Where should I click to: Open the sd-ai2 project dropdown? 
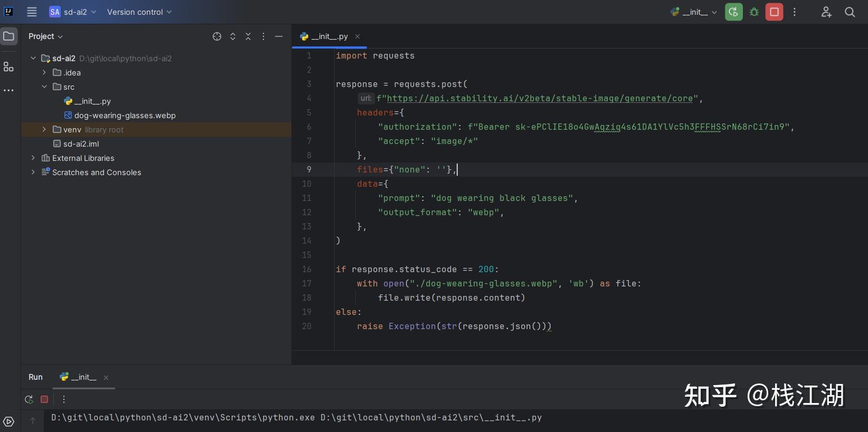(73, 12)
